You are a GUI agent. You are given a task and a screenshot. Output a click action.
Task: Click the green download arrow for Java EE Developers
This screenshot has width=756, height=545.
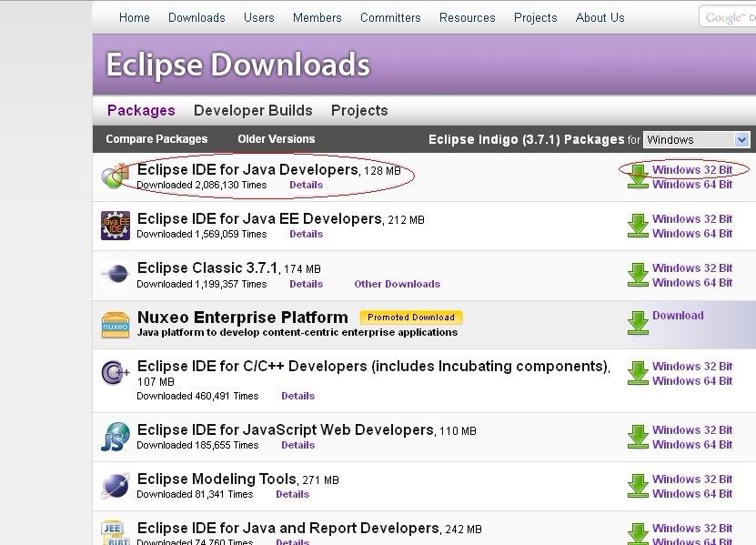pyautogui.click(x=638, y=226)
